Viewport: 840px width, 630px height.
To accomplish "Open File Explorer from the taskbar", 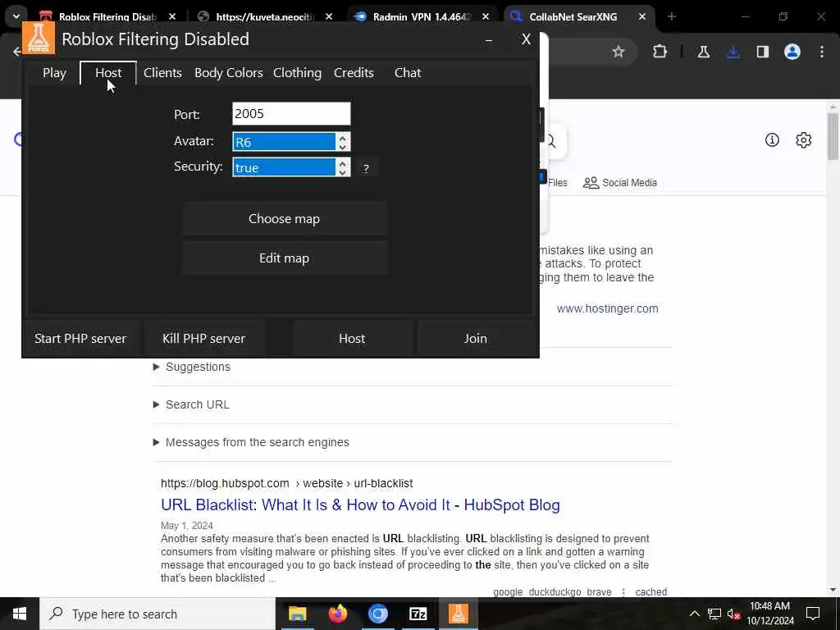I will (x=297, y=614).
